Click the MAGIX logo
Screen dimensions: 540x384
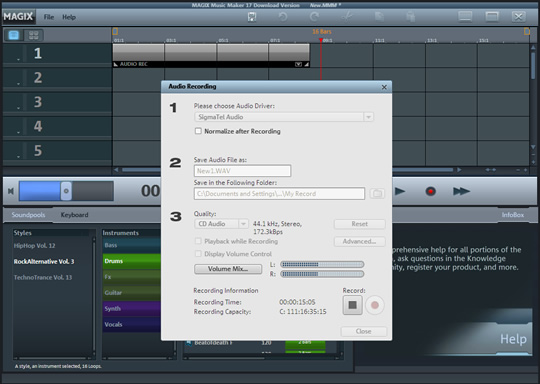click(x=18, y=17)
